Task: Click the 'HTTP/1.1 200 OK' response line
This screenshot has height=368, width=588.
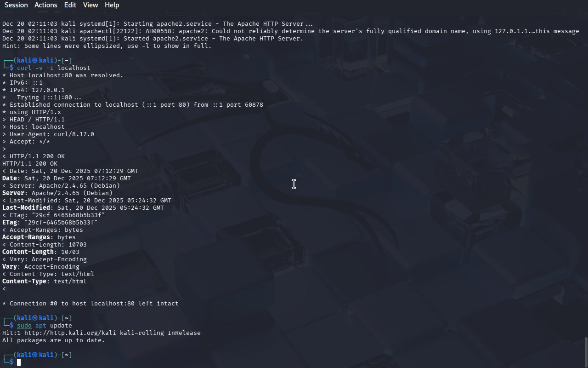Action: click(x=30, y=164)
